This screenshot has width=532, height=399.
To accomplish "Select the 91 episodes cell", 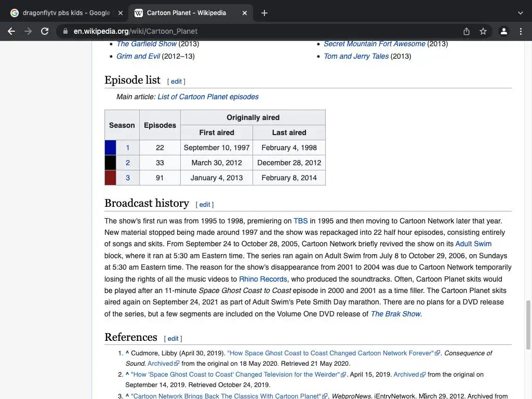I will (160, 178).
